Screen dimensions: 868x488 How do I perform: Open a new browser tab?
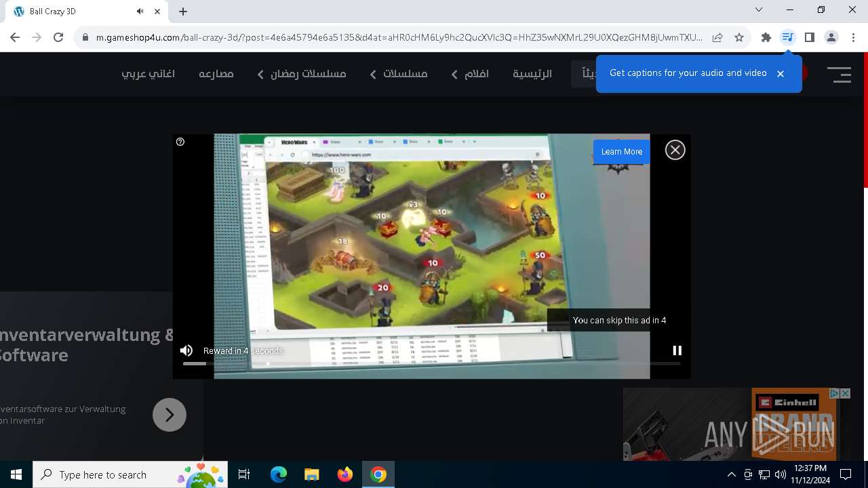183,12
